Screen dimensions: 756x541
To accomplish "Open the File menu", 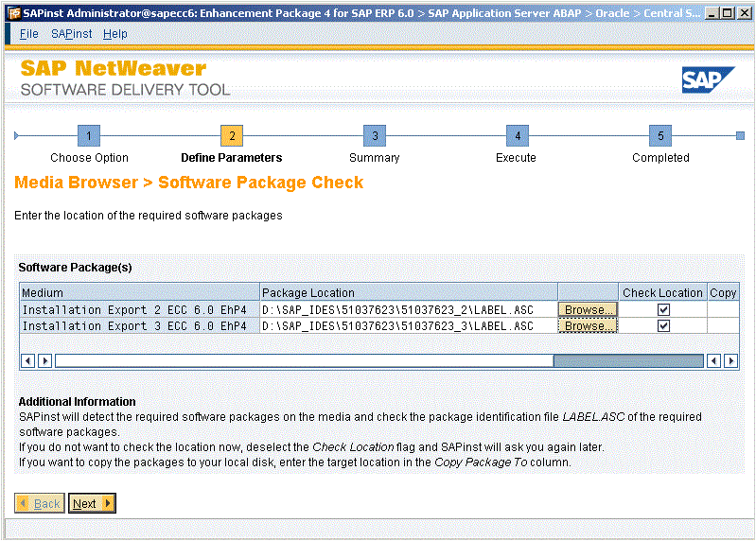I will click(x=29, y=34).
